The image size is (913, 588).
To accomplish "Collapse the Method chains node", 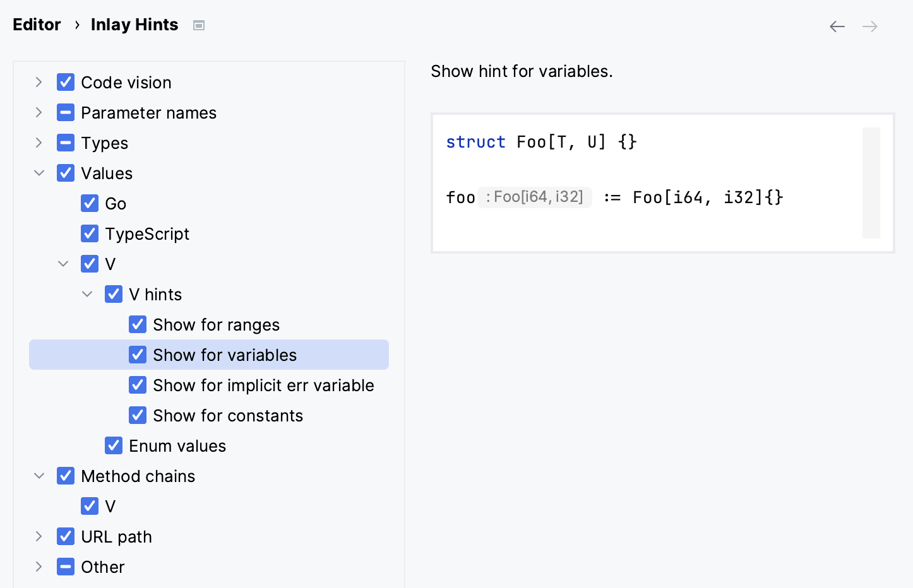I will click(39, 476).
